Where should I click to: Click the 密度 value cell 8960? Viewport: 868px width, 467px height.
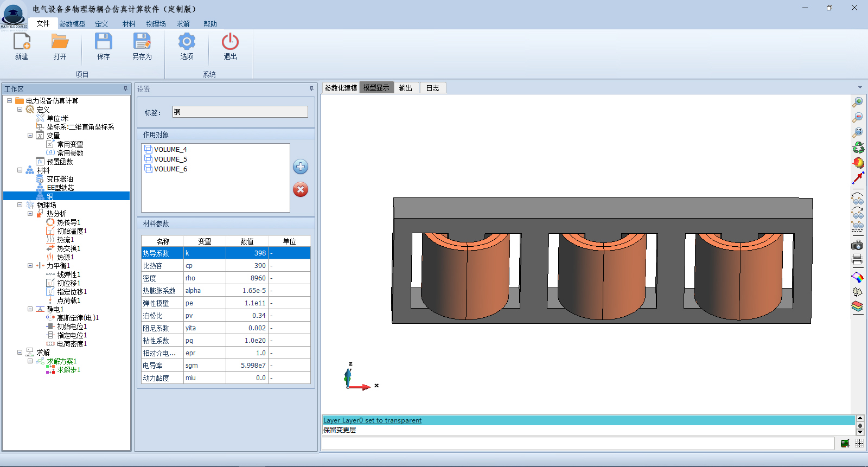(247, 278)
